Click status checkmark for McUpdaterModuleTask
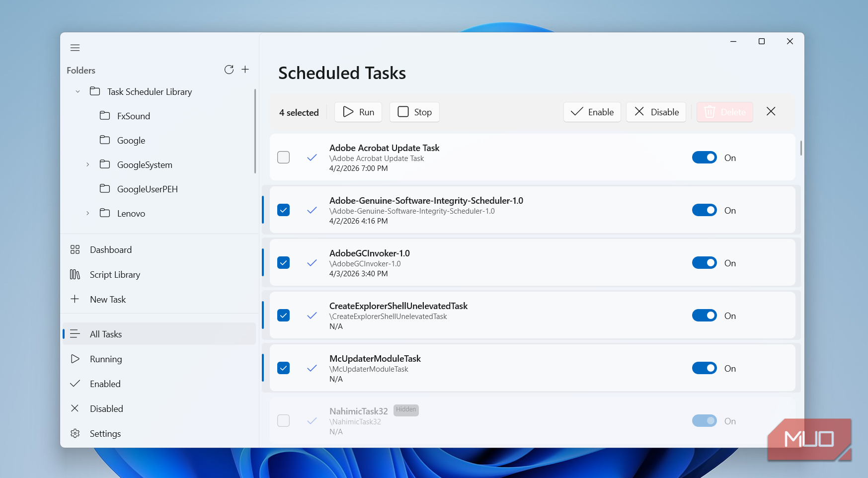The width and height of the screenshot is (868, 478). [312, 368]
